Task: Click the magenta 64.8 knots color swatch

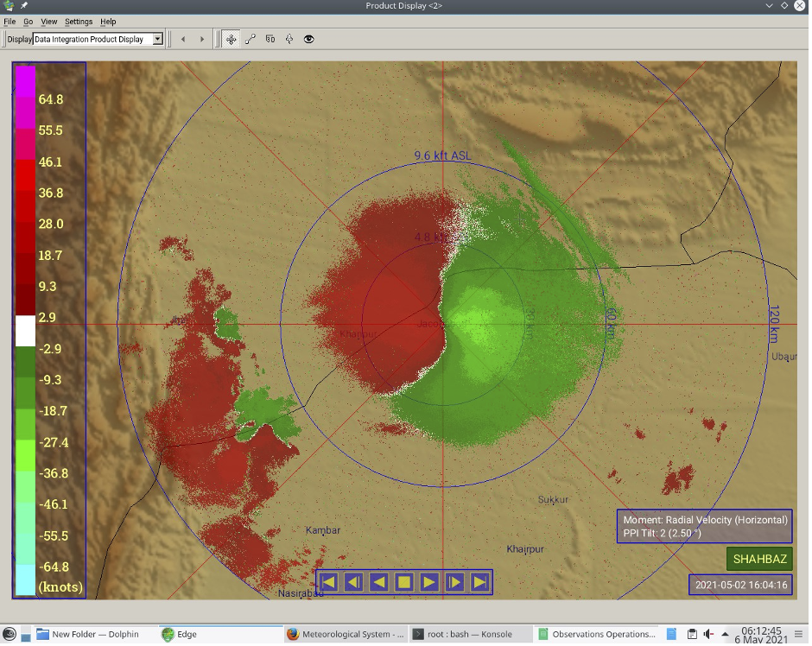Action: coord(25,99)
